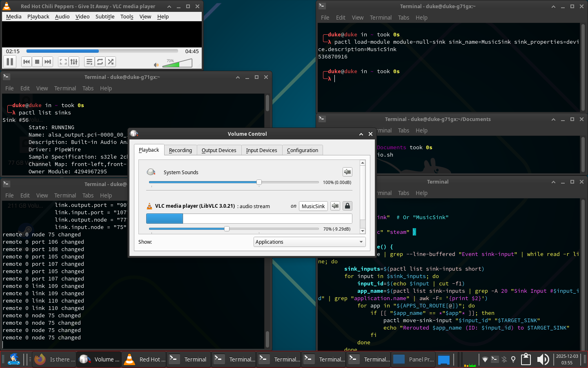Screen dimensions: 588x368
Task: Mute System Sounds in Volume Control
Action: tap(347, 172)
